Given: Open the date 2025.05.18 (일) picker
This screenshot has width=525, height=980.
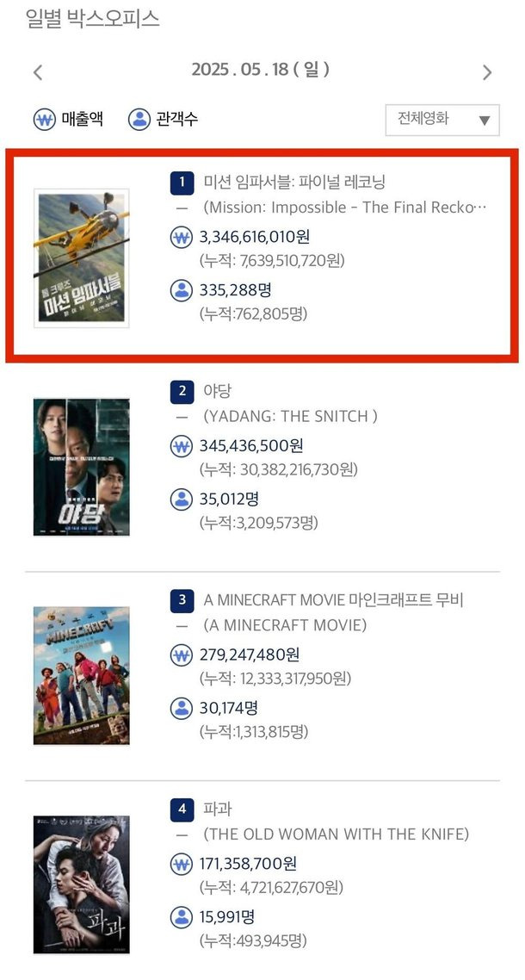Looking at the screenshot, I should [x=261, y=70].
